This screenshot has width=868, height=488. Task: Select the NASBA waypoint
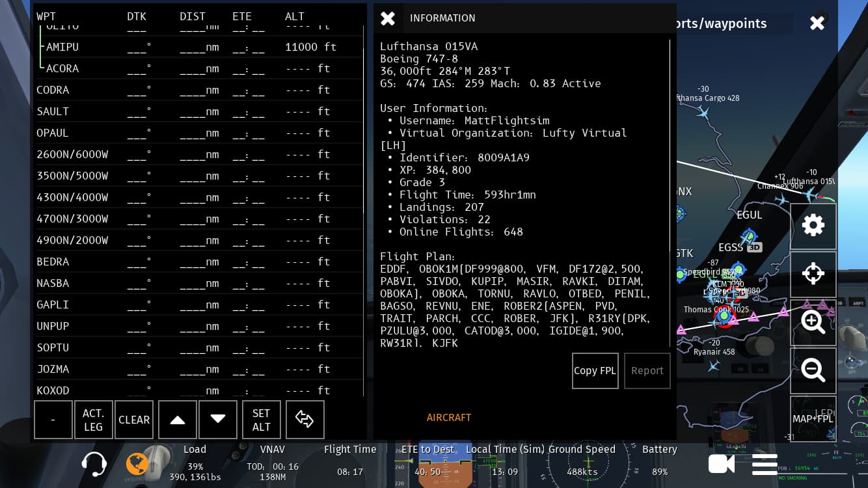[x=198, y=283]
